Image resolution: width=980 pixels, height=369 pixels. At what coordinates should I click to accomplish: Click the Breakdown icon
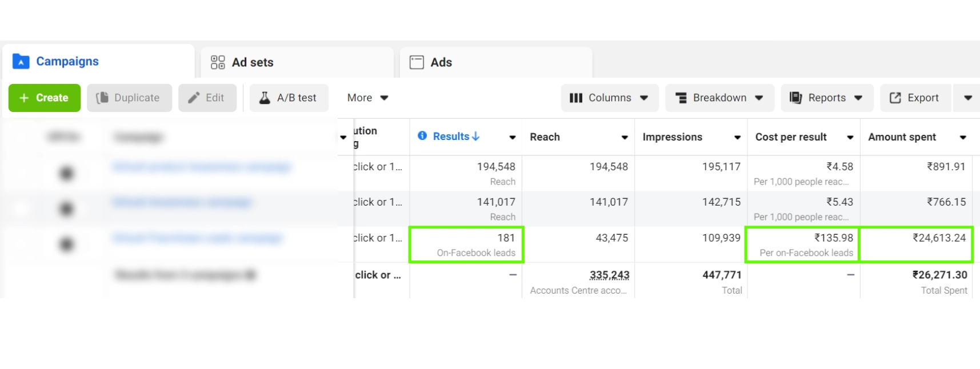681,98
